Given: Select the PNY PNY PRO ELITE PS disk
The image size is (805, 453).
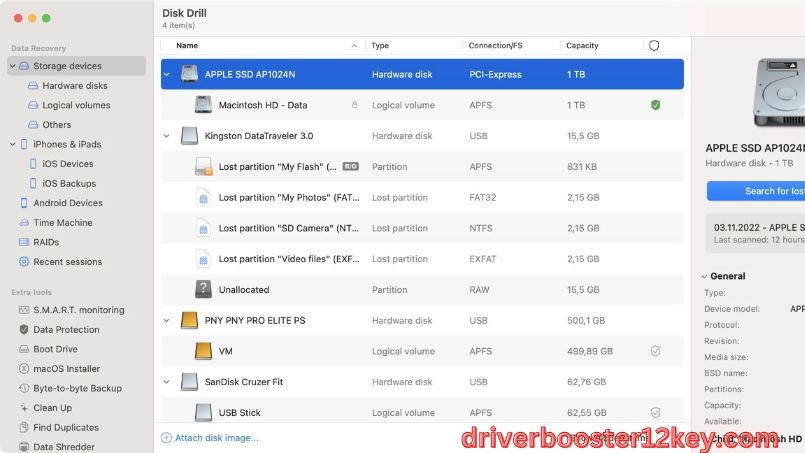Looking at the screenshot, I should (422, 320).
